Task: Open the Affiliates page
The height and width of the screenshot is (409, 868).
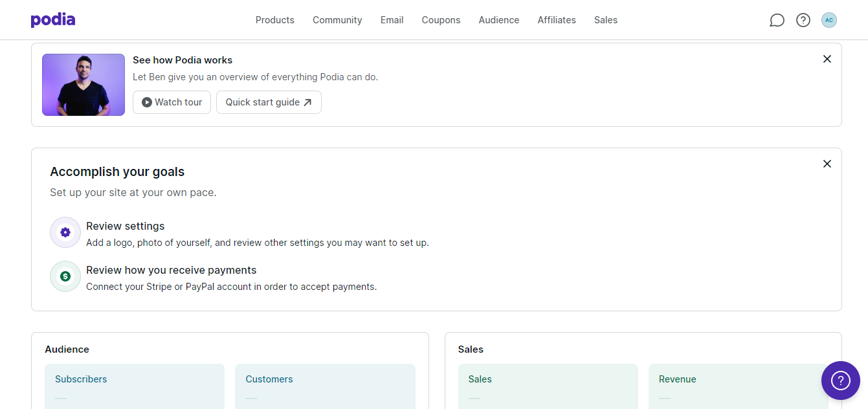Action: 557,20
